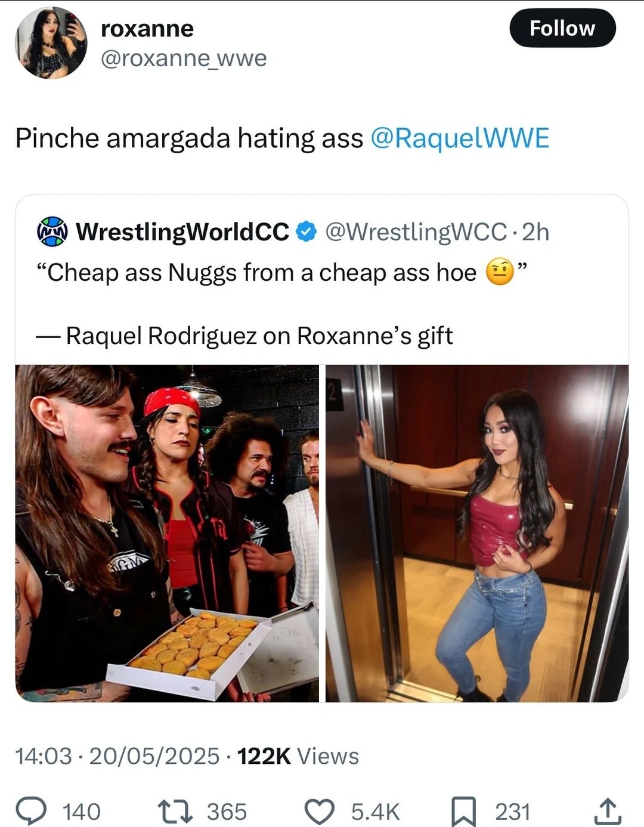Open the 365 reposts count
Viewport: 644px width, 827px height.
click(x=227, y=811)
